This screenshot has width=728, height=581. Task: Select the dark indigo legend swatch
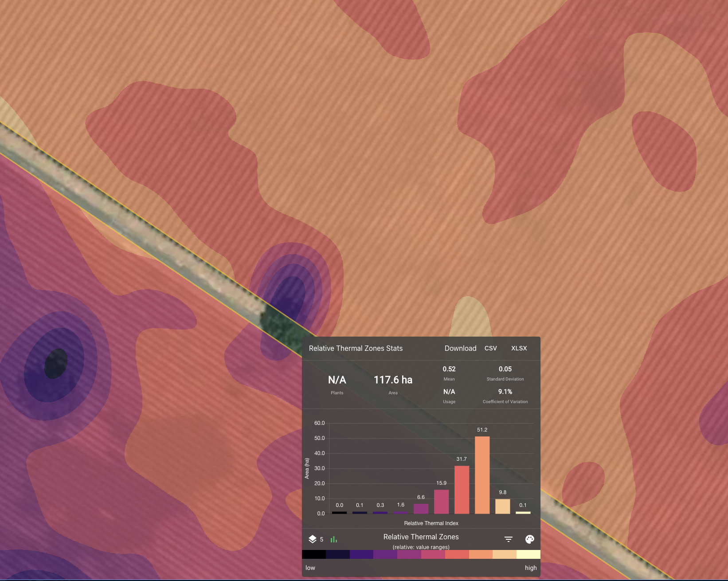coord(338,554)
